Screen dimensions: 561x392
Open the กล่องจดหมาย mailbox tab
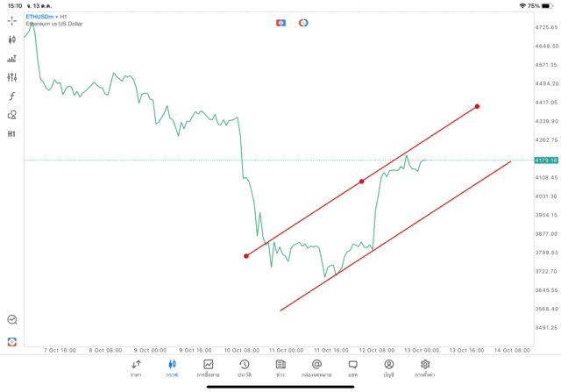click(x=316, y=367)
